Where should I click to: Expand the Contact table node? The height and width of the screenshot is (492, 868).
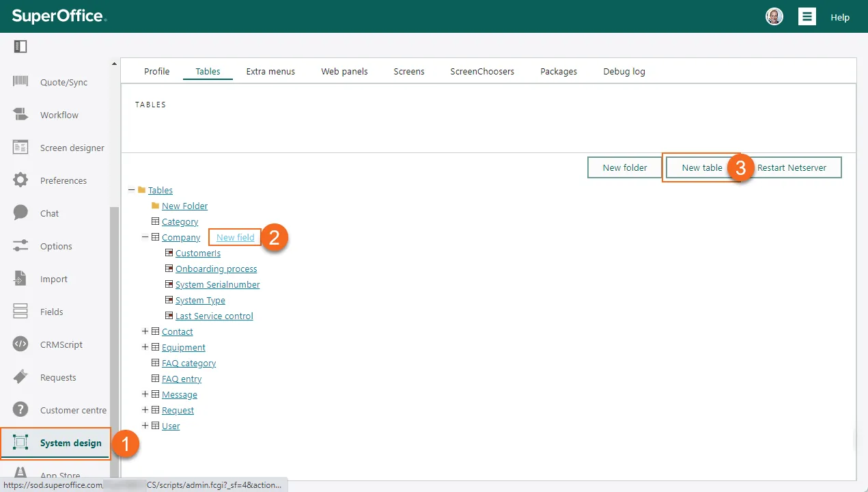145,331
